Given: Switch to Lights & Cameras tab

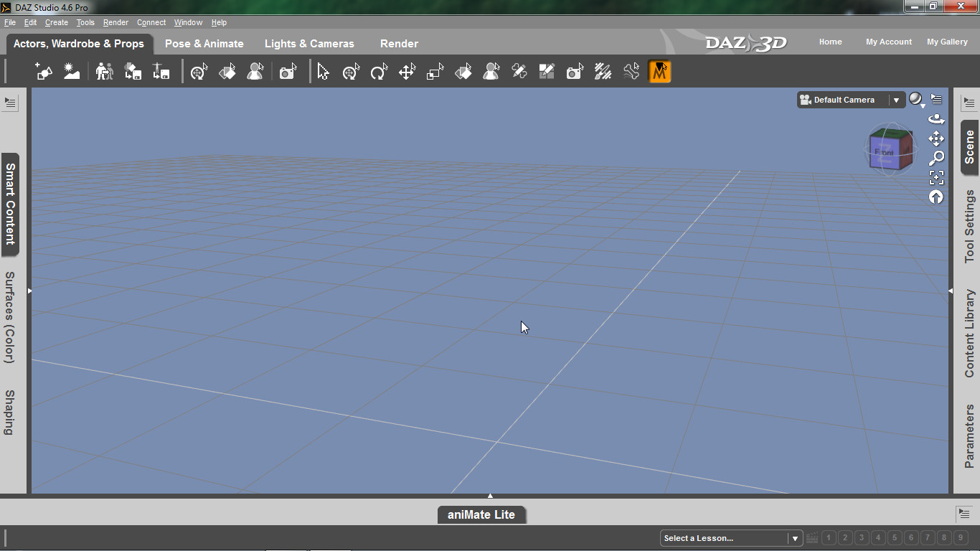Looking at the screenshot, I should pyautogui.click(x=309, y=44).
